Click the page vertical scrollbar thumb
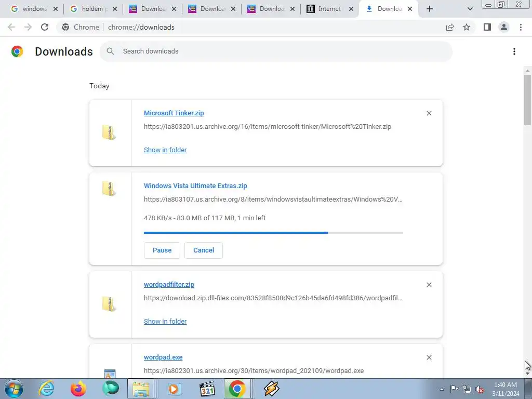 click(x=527, y=100)
